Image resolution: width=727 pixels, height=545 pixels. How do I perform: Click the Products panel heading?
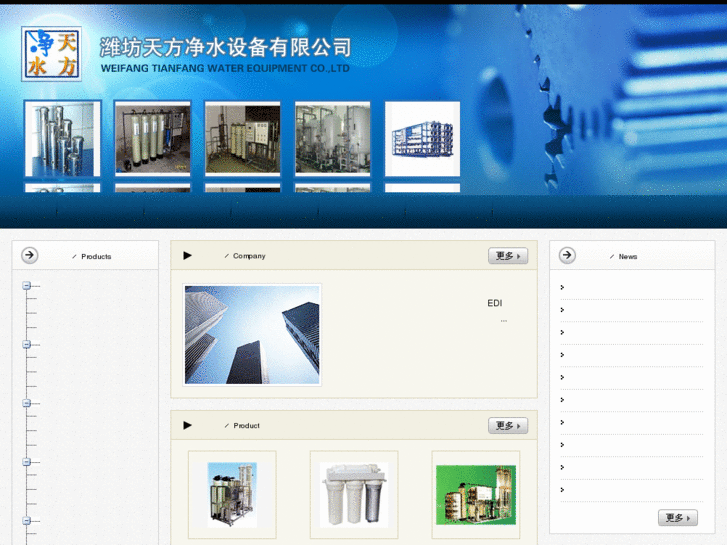[96, 256]
